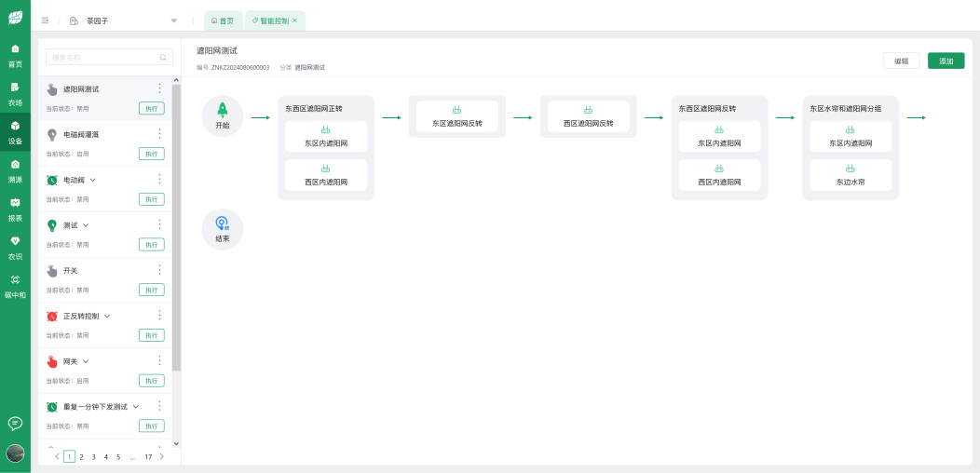Execute the 正反转控制 scenario
Image resolution: width=980 pixels, height=473 pixels.
[151, 335]
